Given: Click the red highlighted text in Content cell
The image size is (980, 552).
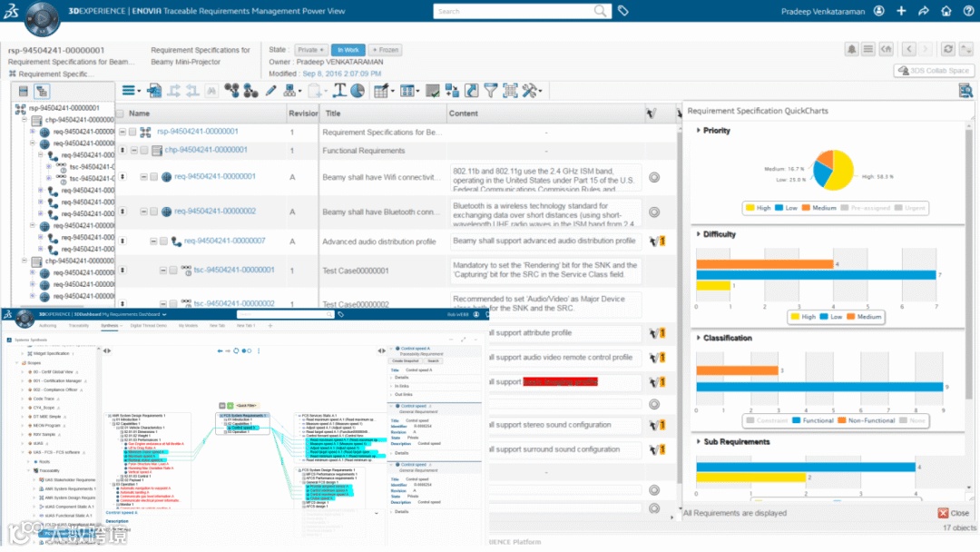Looking at the screenshot, I should click(x=560, y=382).
